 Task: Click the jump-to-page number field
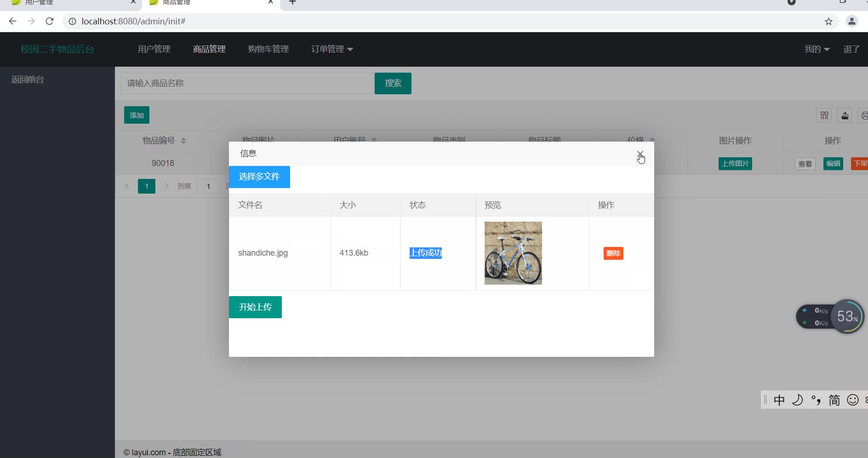(x=208, y=186)
